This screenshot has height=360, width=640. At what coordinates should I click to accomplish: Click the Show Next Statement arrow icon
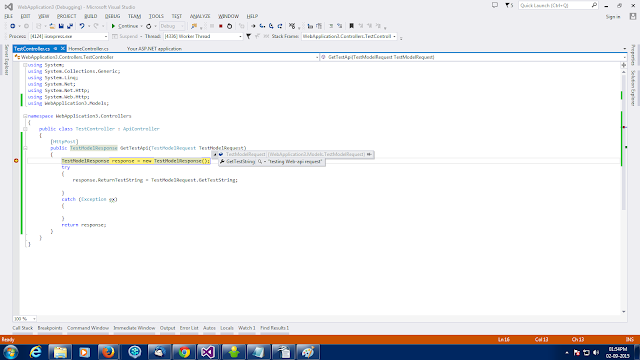click(253, 26)
